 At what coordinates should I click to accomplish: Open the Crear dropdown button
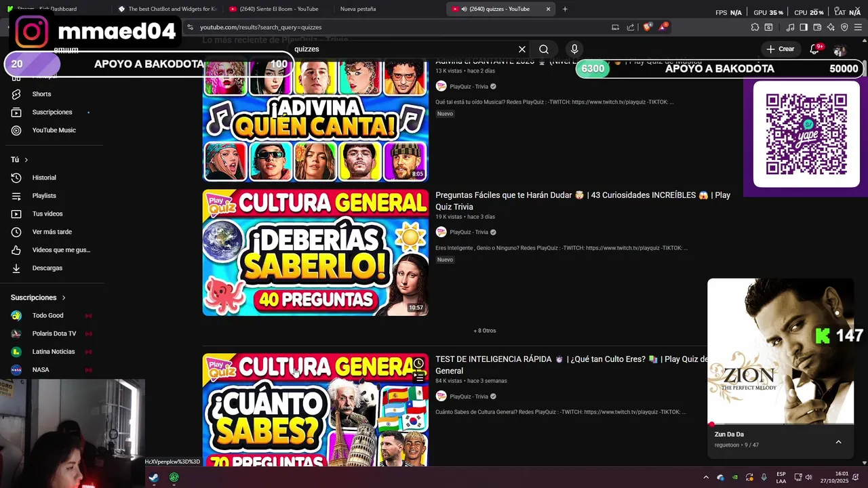pyautogui.click(x=780, y=49)
